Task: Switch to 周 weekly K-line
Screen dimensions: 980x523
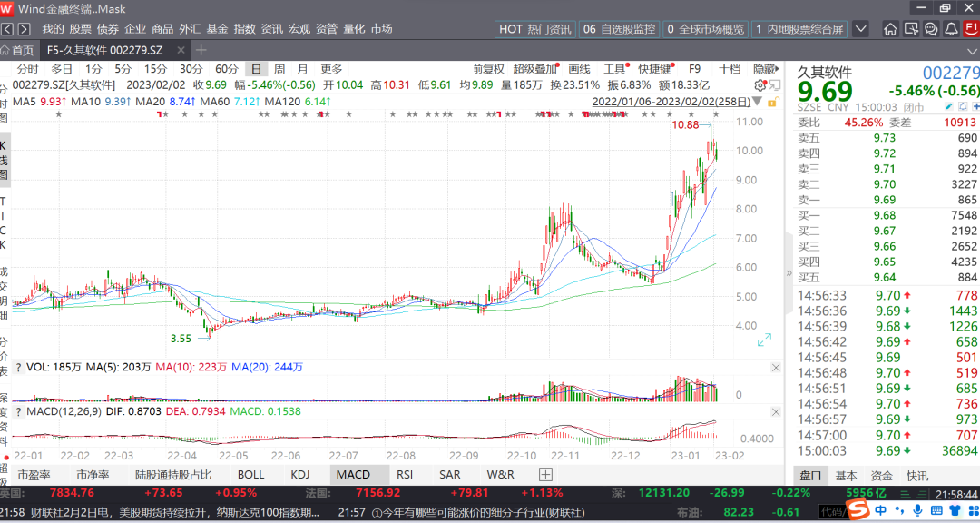Action: (x=279, y=69)
